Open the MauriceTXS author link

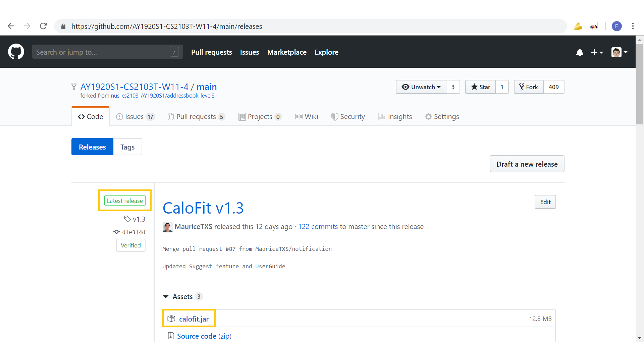[x=194, y=227]
